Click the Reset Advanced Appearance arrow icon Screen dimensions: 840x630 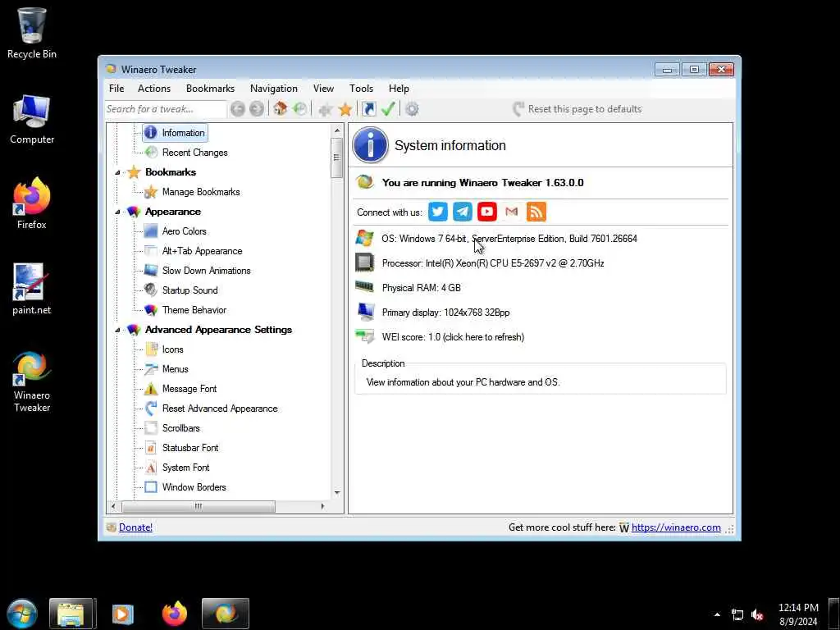coord(151,409)
